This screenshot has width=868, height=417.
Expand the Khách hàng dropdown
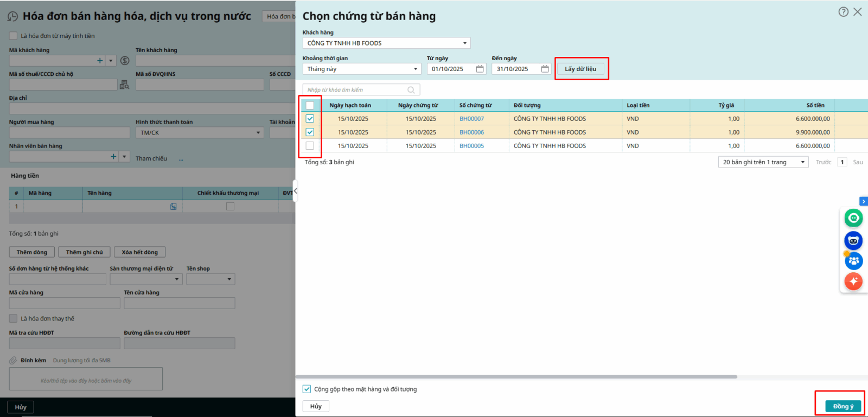pos(464,43)
